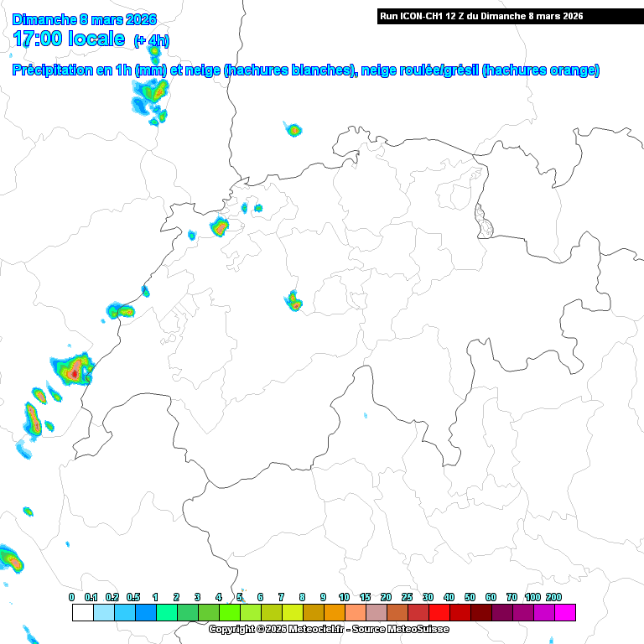This screenshot has width=644, height=644.
Task: Click the precipitation and snow legend description text
Action: (306, 70)
